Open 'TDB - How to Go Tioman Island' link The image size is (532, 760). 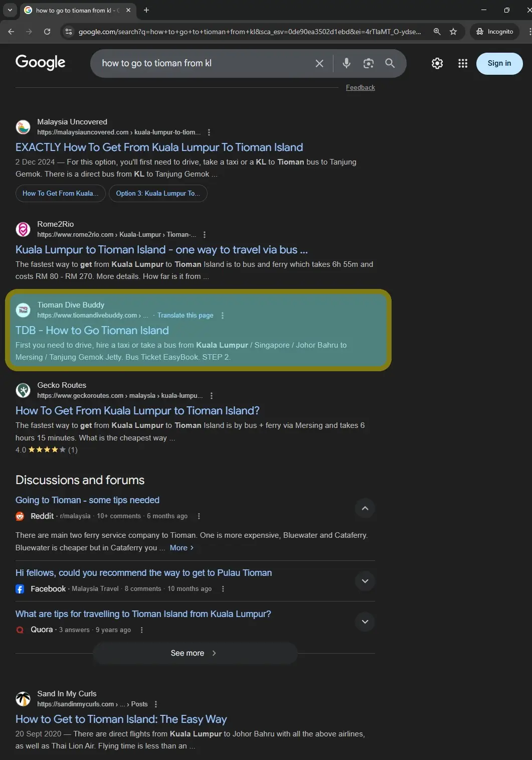(x=92, y=331)
